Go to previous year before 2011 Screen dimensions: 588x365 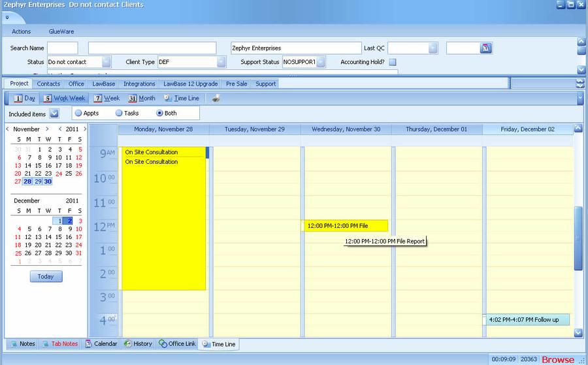click(x=60, y=129)
